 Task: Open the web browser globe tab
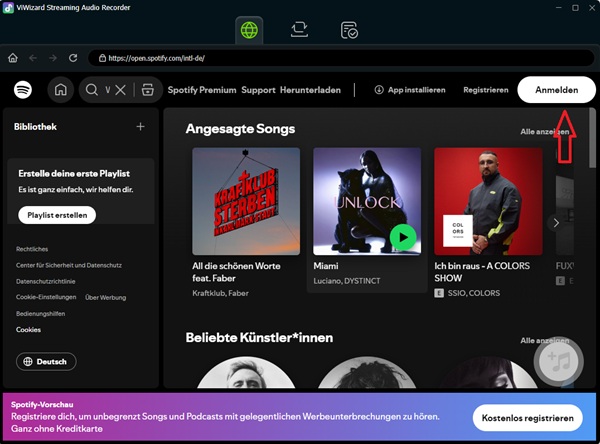249,30
